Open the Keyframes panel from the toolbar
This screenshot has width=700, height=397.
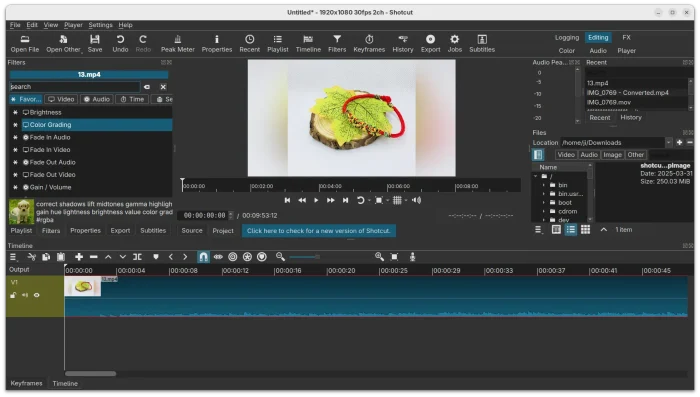(369, 44)
